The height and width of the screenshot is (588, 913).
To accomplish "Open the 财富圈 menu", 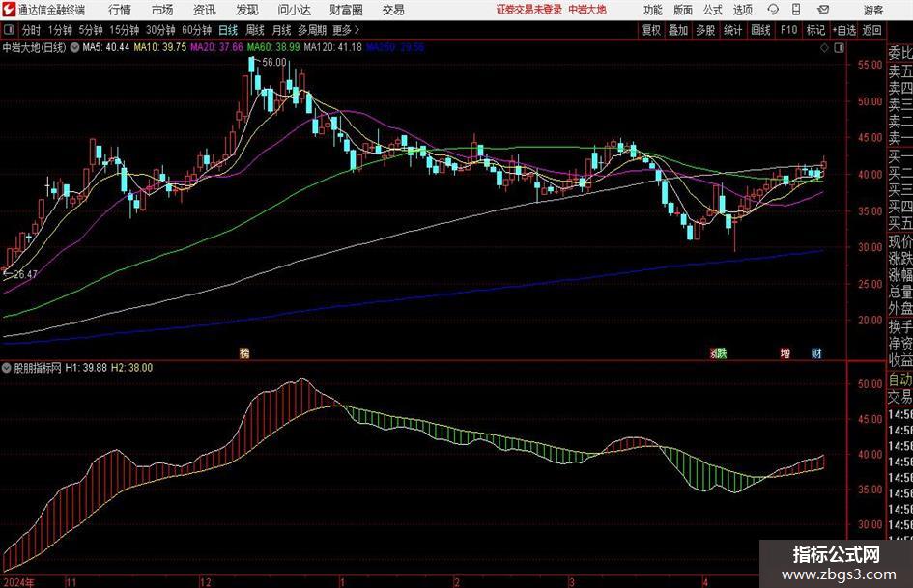I will [x=347, y=10].
